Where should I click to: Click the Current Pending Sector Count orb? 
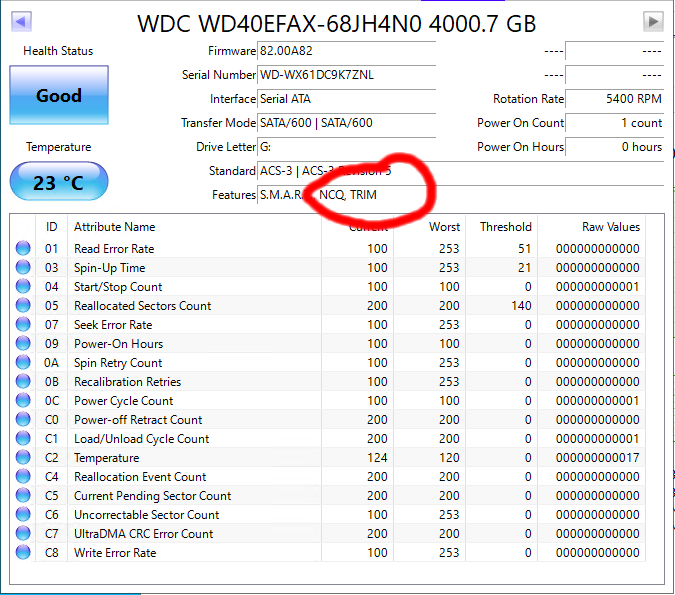23,495
